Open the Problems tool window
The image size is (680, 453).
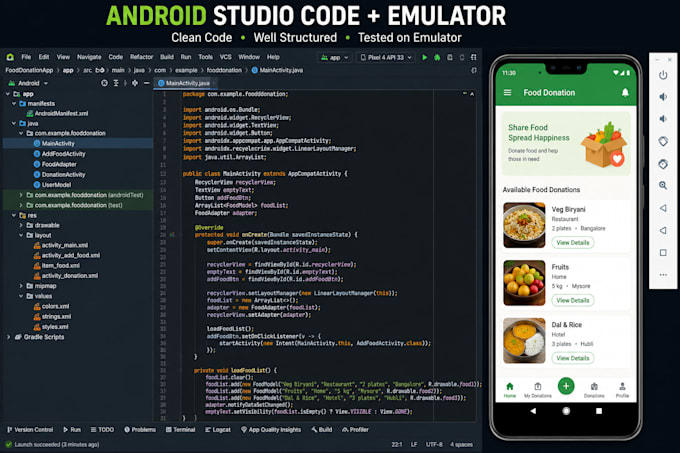pos(140,430)
